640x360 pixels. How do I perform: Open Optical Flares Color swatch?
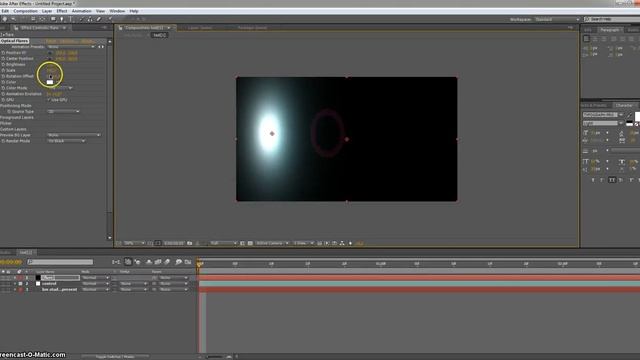pos(50,82)
